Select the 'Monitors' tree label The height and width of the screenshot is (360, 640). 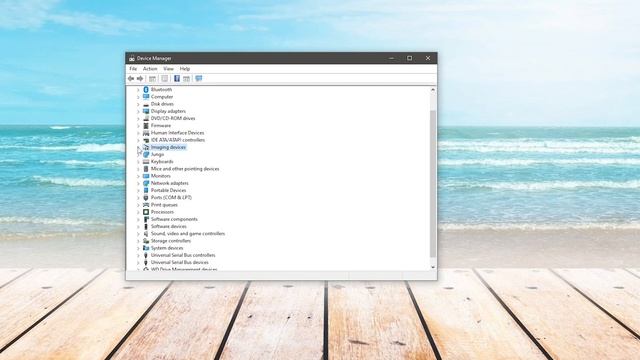[161, 176]
